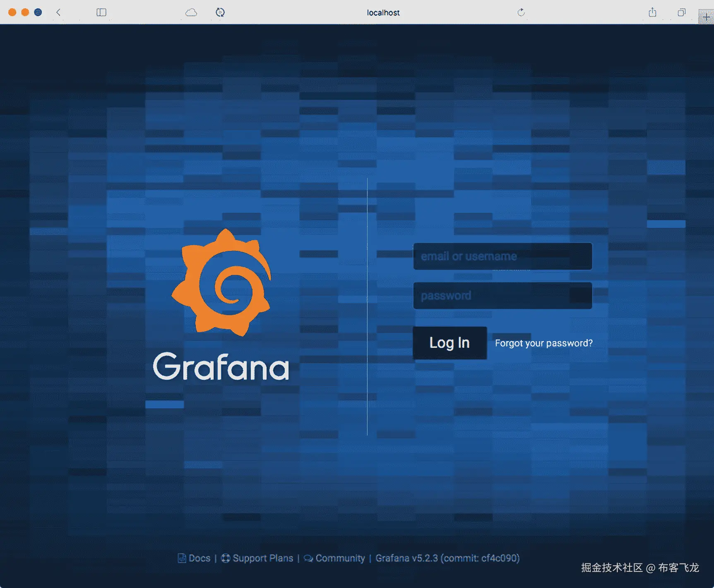Show all tabs overview icon
The width and height of the screenshot is (714, 588).
coord(681,12)
